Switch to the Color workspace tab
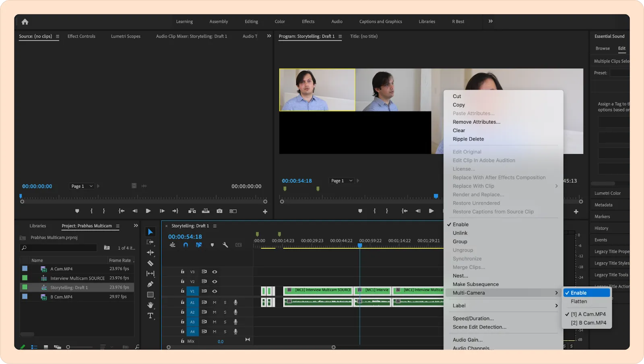This screenshot has height=364, width=644. click(280, 22)
